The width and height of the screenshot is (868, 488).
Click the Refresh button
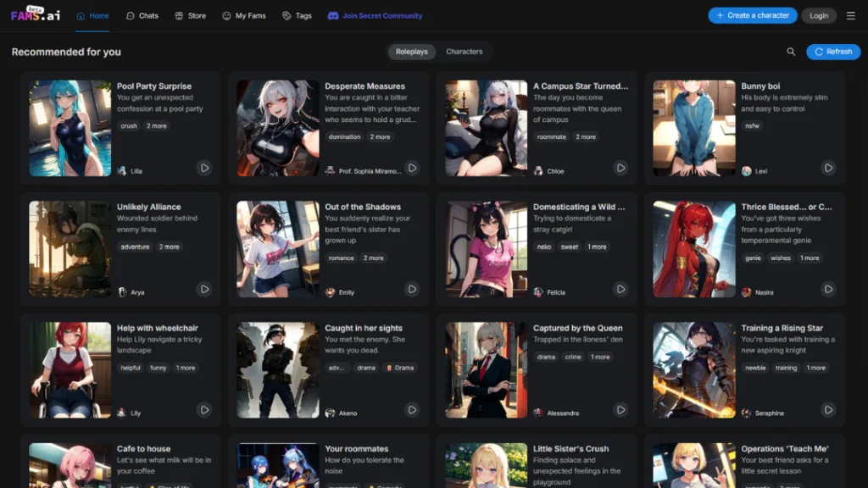pyautogui.click(x=833, y=52)
